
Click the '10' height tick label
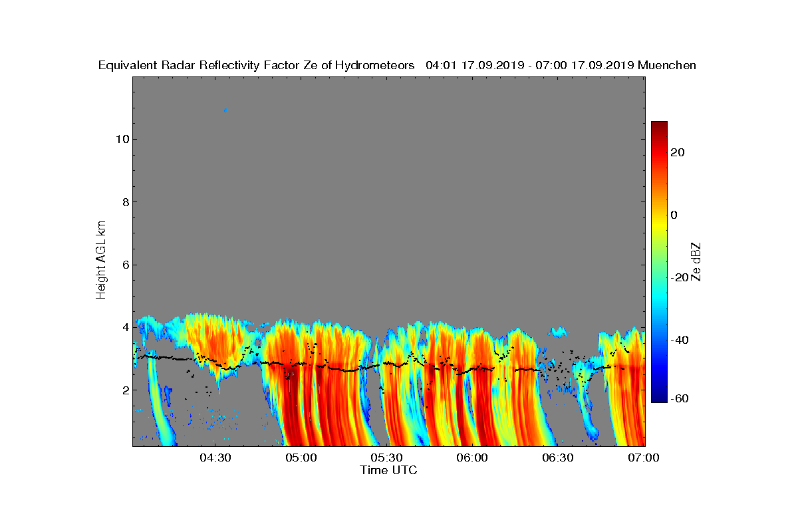pyautogui.click(x=122, y=139)
